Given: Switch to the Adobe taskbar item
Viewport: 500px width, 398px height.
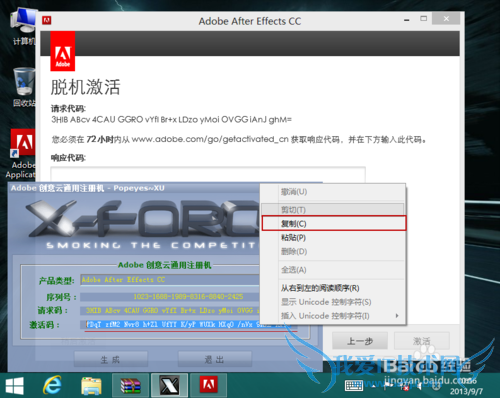Looking at the screenshot, I should 209,386.
